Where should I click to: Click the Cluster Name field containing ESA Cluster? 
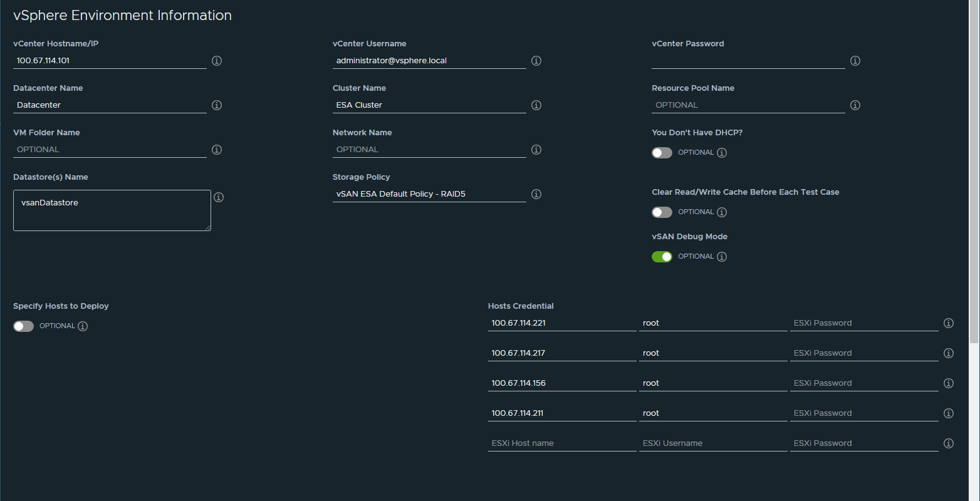click(429, 105)
